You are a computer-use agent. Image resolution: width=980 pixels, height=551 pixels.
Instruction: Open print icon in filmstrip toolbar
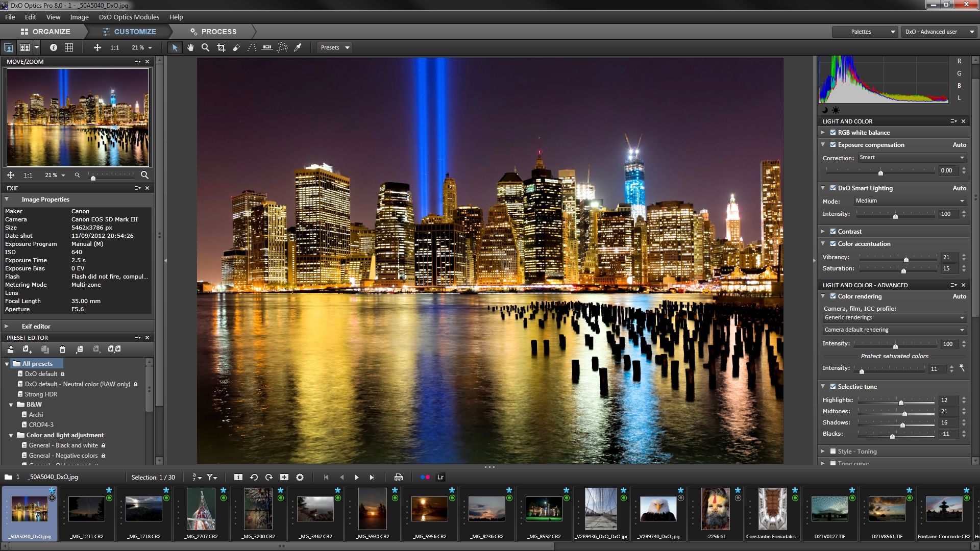pyautogui.click(x=399, y=478)
